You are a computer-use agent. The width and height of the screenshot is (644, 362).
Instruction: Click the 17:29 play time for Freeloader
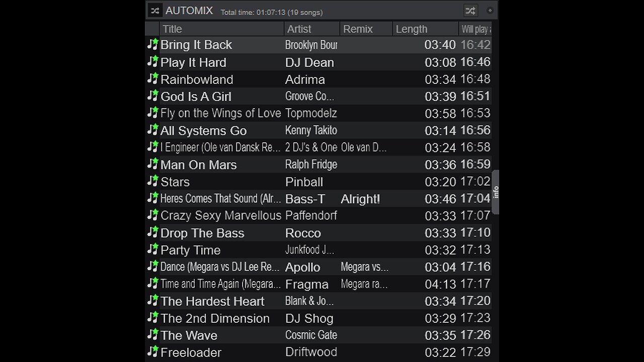[x=475, y=352]
